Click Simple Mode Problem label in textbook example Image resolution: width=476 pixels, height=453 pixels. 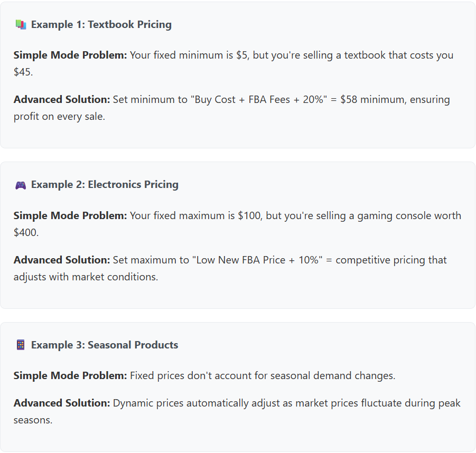70,55
